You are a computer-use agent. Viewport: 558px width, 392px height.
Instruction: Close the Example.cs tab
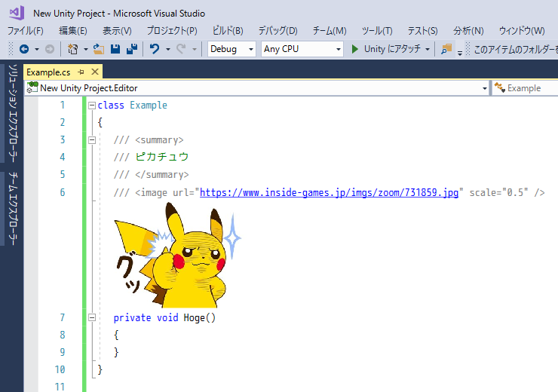pos(95,72)
